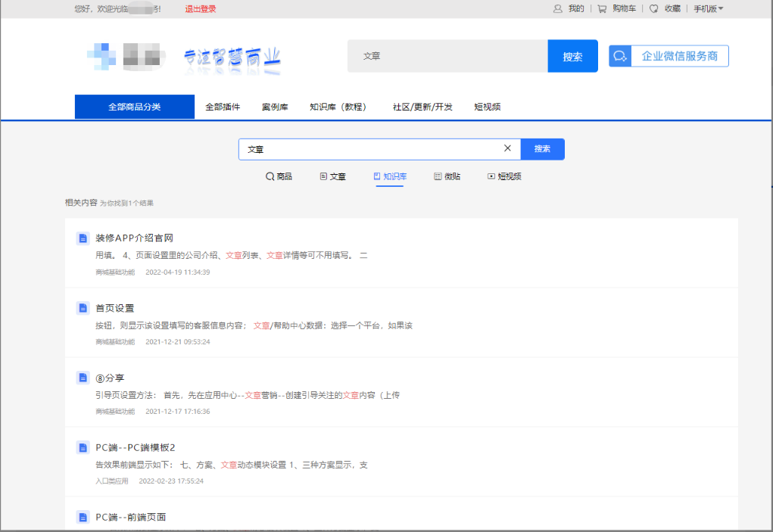Click the favorites heart icon 收藏
Screen dimensions: 773x532
(x=654, y=9)
